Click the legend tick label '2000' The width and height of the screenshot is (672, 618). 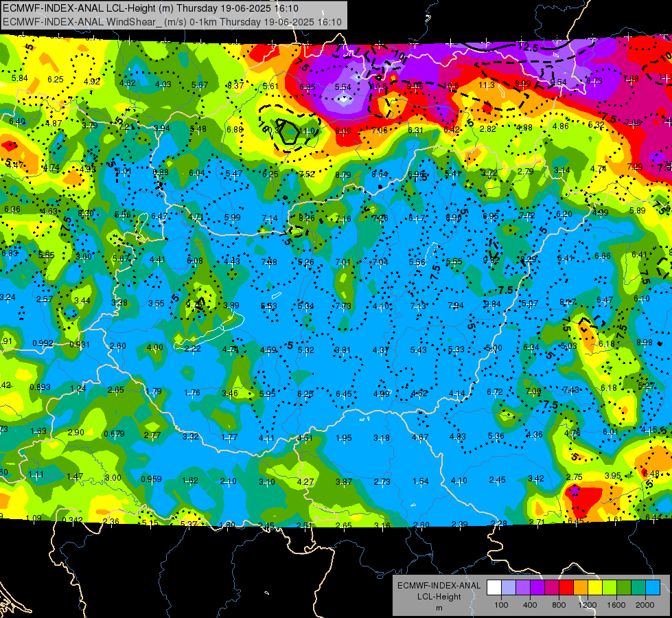pos(645,605)
